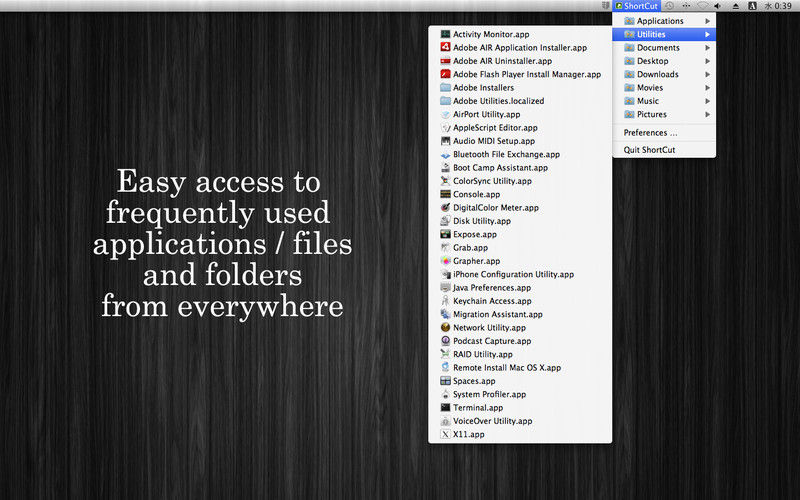Click the Keychain Access.app icon
Screen dimensions: 800x500
pyautogui.click(x=445, y=301)
